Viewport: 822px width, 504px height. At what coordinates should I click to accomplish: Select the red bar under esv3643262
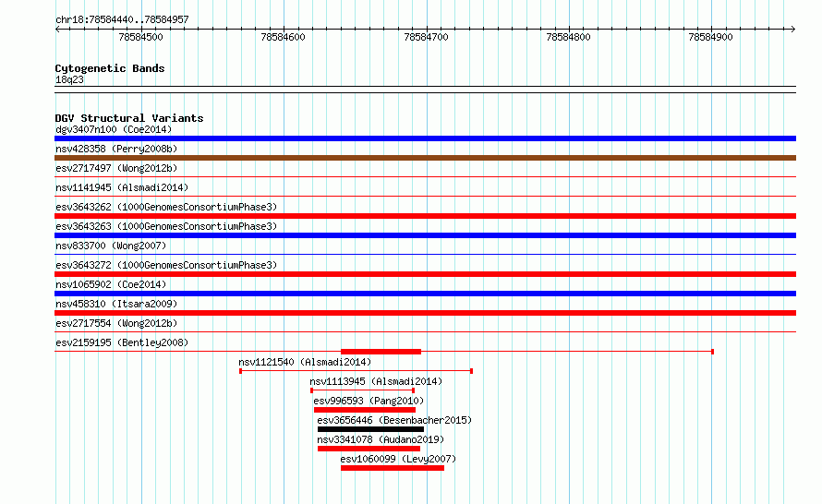click(425, 216)
